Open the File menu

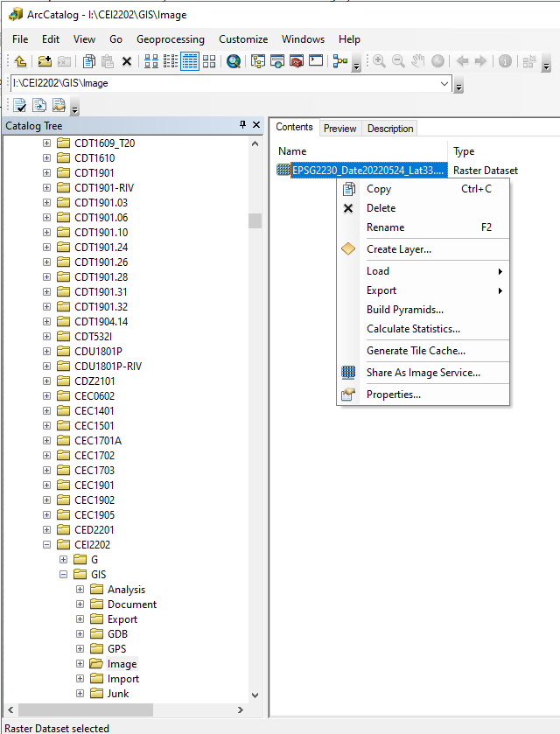(x=20, y=39)
